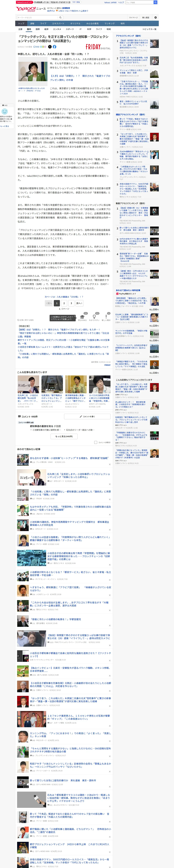The height and width of the screenshot is (868, 174).
Task: Open the みんなの意見 navigation tab
Action: [93, 24]
